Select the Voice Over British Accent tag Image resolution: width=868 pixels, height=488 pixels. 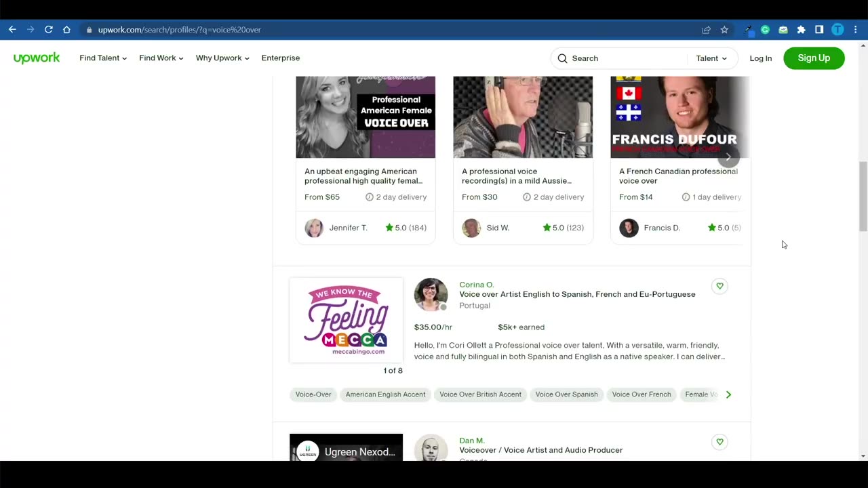[x=480, y=394]
